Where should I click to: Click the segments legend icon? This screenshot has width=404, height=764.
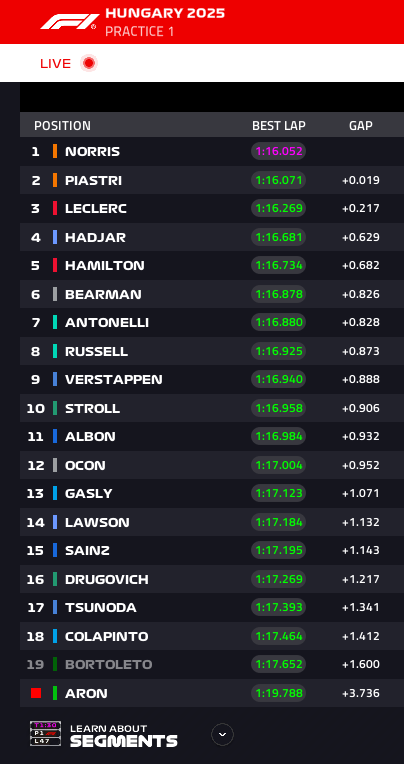[x=45, y=734]
